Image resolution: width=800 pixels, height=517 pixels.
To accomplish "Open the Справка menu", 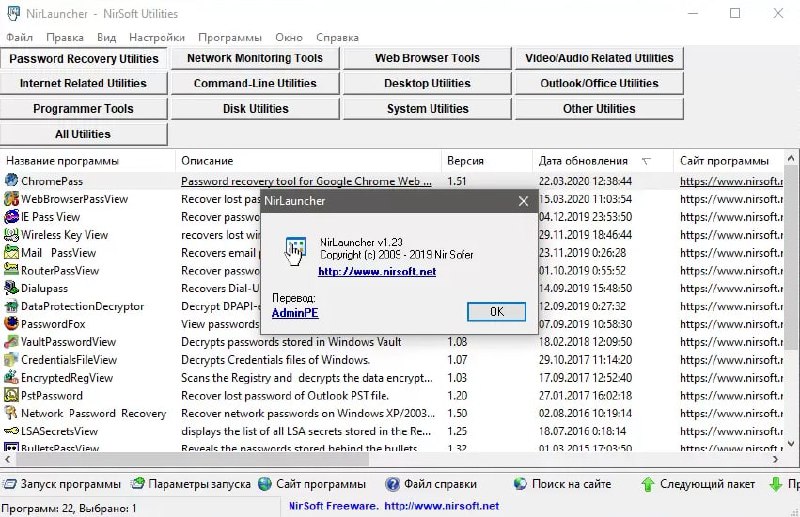I will click(337, 37).
